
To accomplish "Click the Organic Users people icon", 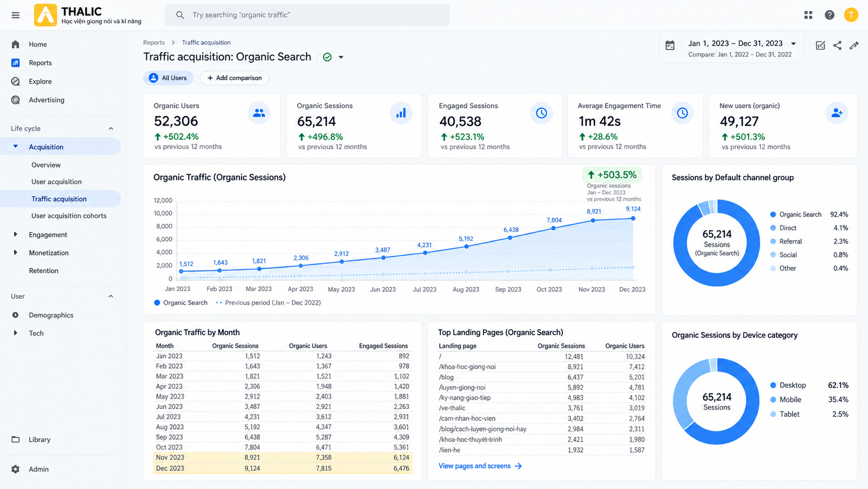I will coord(259,113).
